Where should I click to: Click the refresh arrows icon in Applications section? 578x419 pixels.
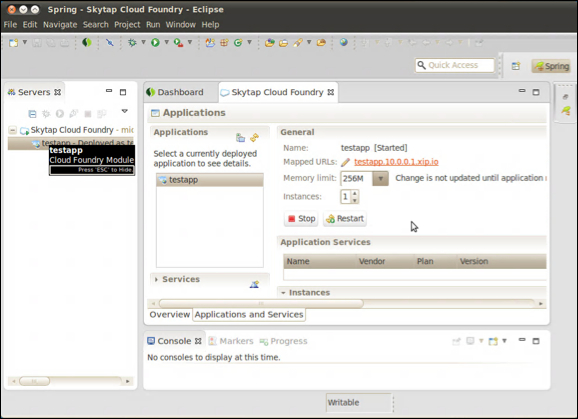click(x=254, y=138)
